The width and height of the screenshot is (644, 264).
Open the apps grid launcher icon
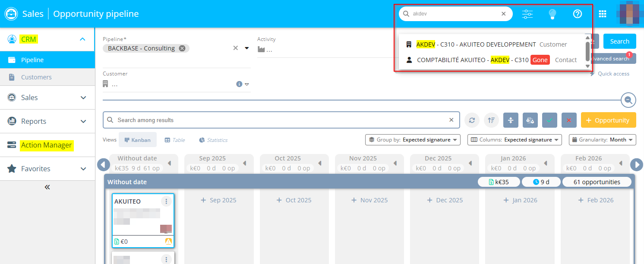coord(603,14)
